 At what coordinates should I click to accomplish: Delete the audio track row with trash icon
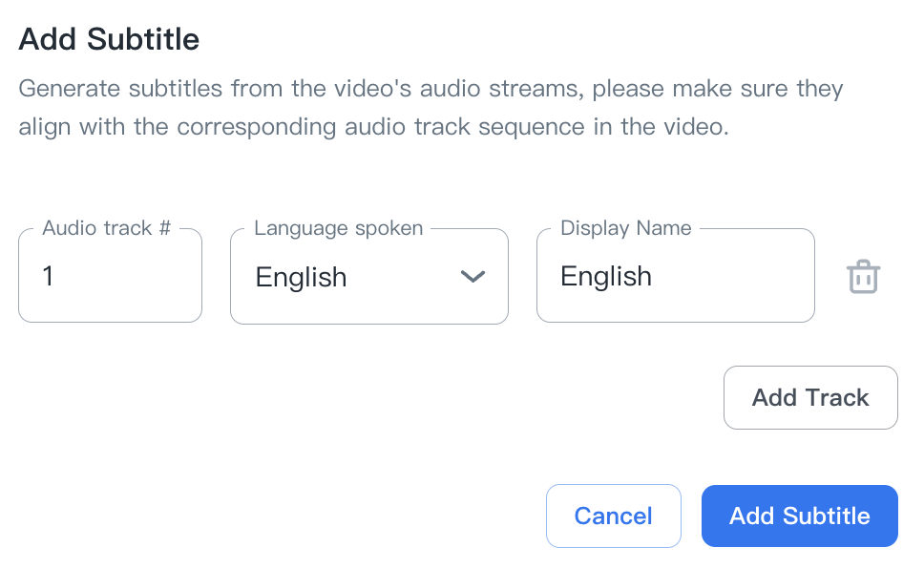pyautogui.click(x=863, y=277)
